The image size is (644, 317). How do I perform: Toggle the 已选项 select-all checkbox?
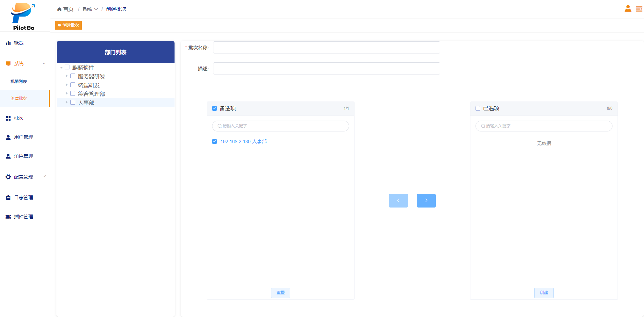478,109
